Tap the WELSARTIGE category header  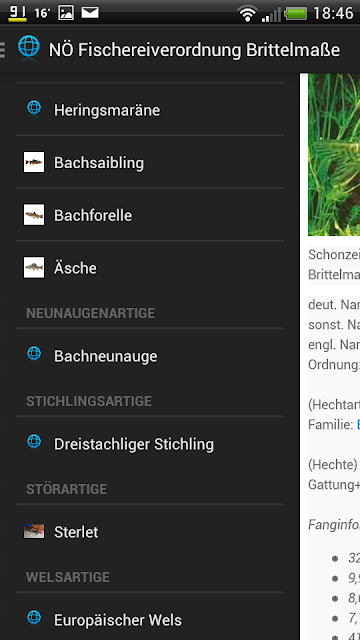pos(68,577)
